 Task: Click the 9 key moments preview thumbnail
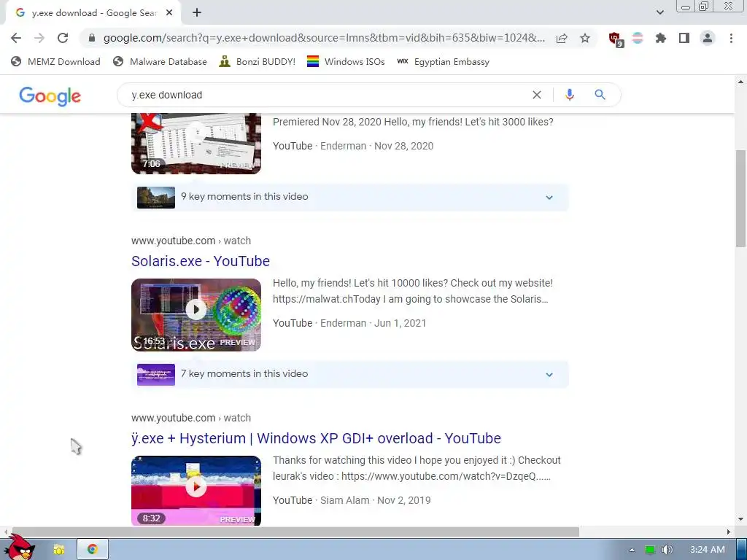[x=156, y=197]
